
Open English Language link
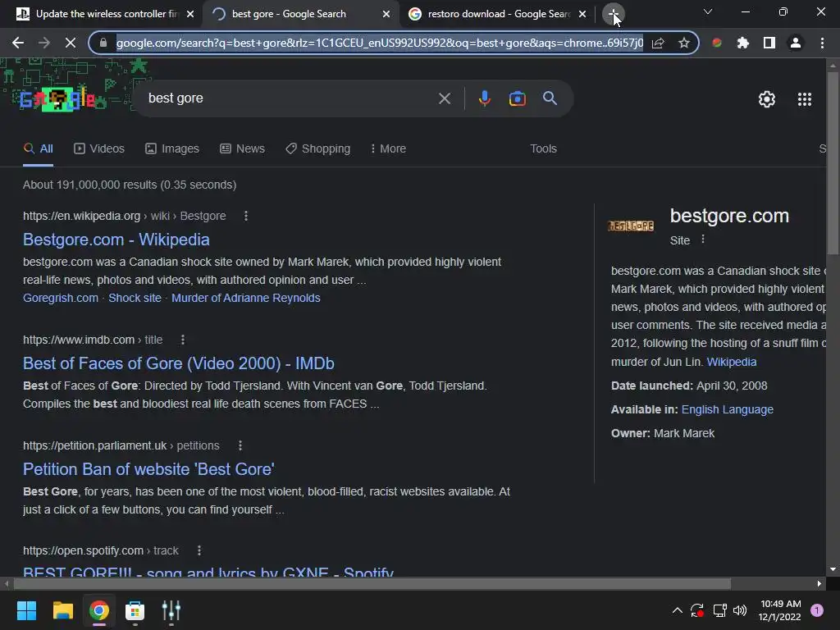tap(727, 409)
